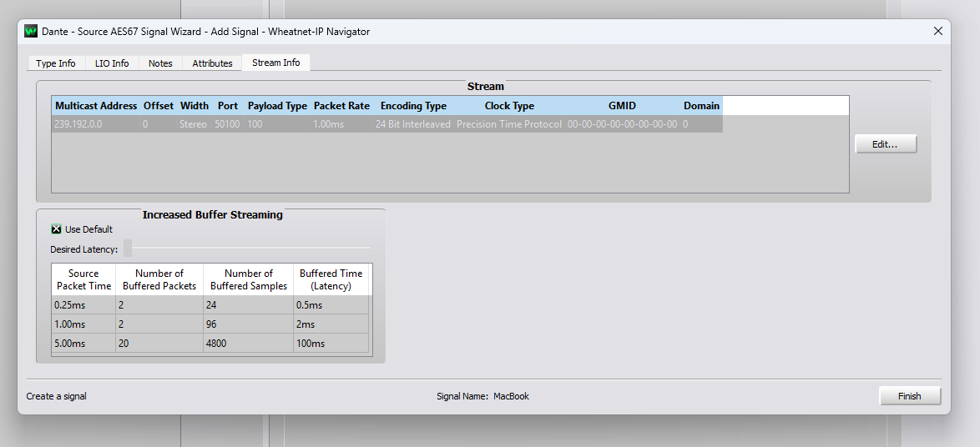The height and width of the screenshot is (447, 980).
Task: Click the Width column header
Action: 194,106
